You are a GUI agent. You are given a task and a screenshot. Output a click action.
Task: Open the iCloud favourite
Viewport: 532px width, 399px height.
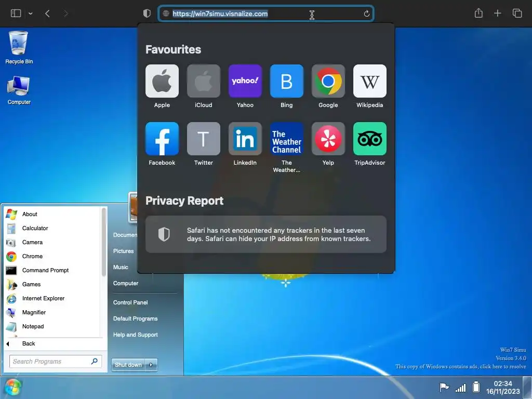tap(203, 81)
